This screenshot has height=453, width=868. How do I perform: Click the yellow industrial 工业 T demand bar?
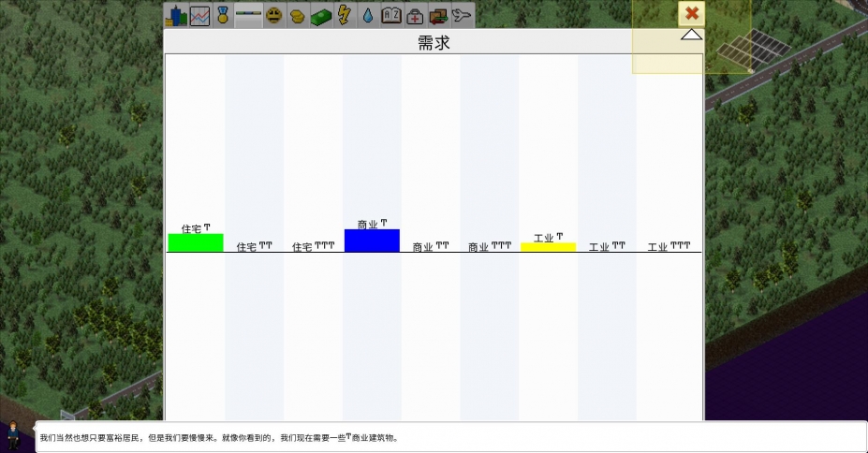548,247
